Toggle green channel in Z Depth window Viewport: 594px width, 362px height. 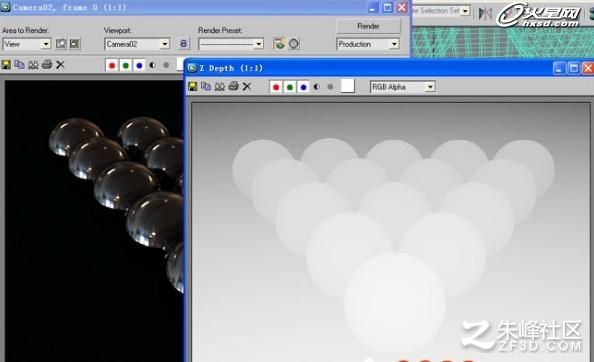click(290, 87)
